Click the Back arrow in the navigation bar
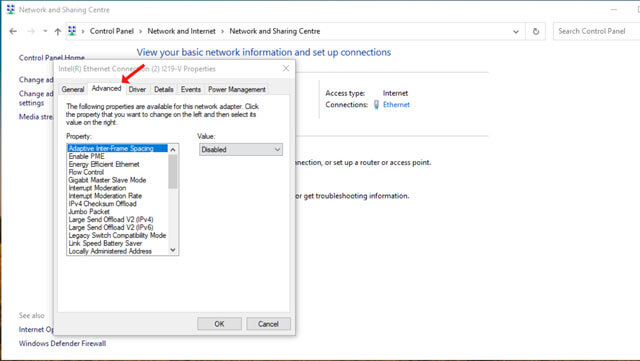640x361 pixels. tap(13, 31)
